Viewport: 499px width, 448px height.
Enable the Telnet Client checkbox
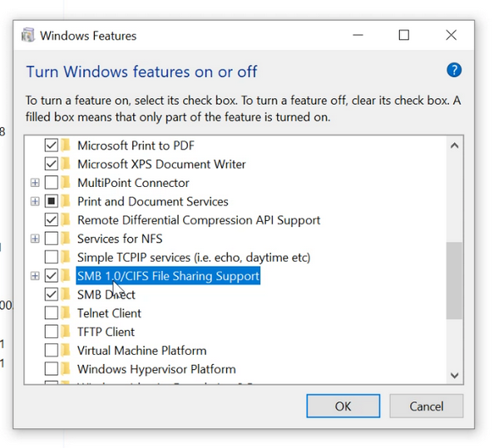52,313
